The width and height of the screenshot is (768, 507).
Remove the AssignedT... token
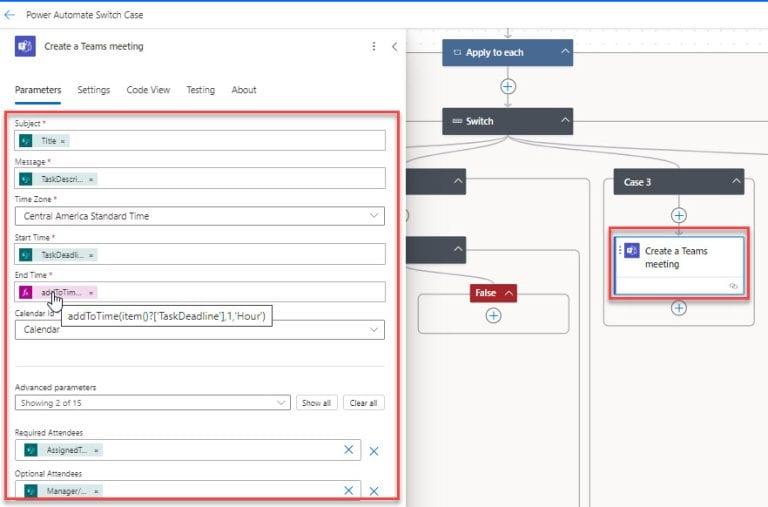pos(96,451)
